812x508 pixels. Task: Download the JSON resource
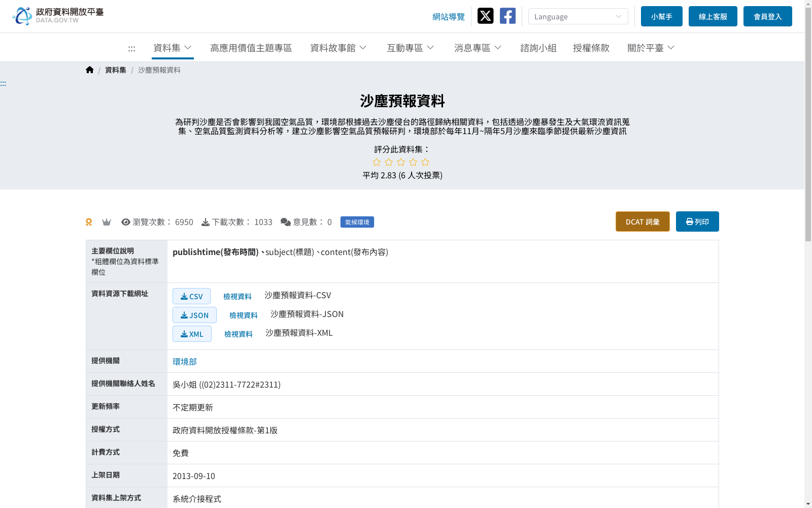194,315
